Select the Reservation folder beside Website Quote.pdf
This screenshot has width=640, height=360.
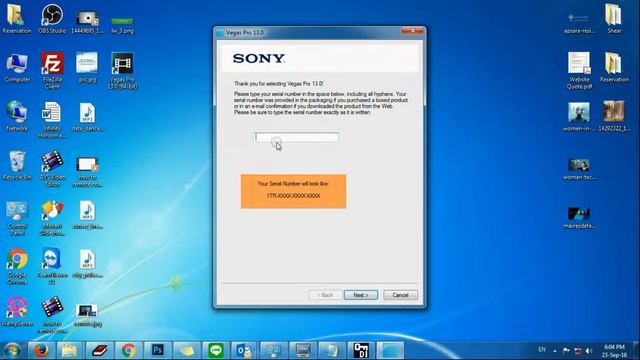[x=614, y=67]
